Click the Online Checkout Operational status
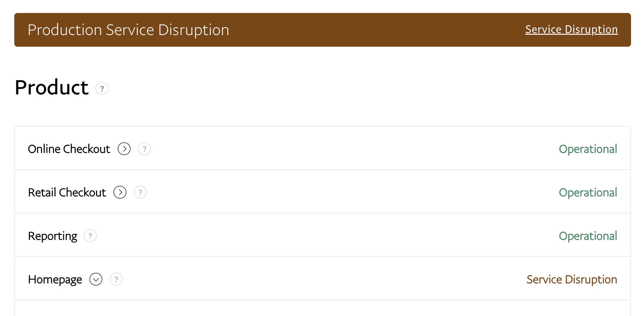The width and height of the screenshot is (644, 316). (x=588, y=149)
